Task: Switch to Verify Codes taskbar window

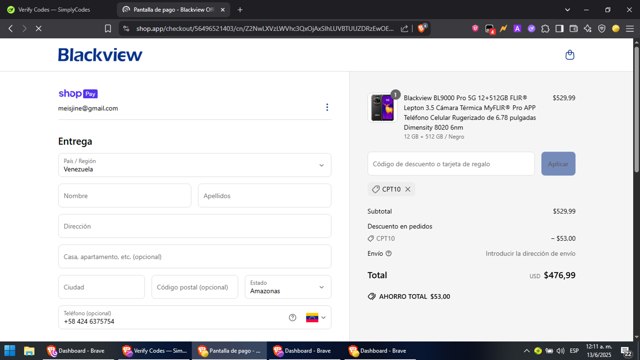Action: tap(155, 351)
